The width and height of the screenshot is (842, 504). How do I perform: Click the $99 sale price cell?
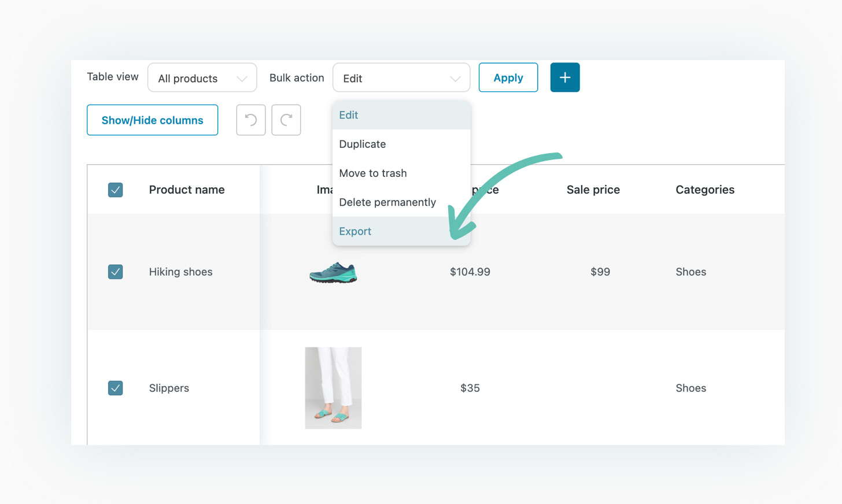[600, 272]
